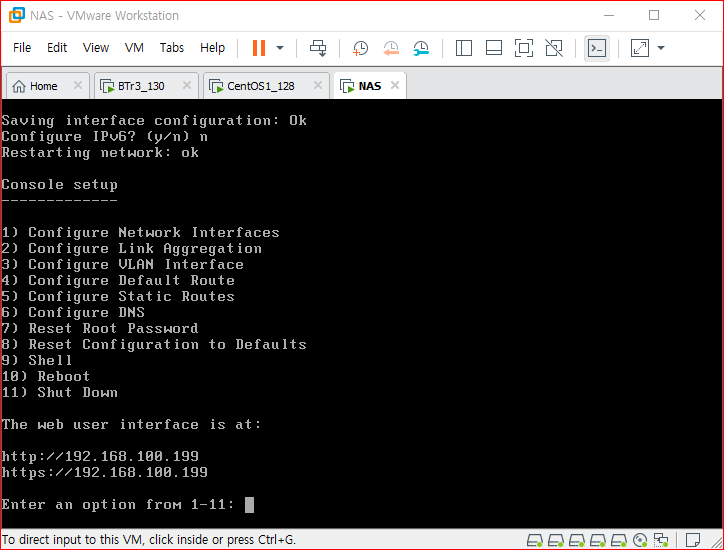Toggle the thumbnail bar icon
Image resolution: width=724 pixels, height=550 pixels.
coord(494,48)
